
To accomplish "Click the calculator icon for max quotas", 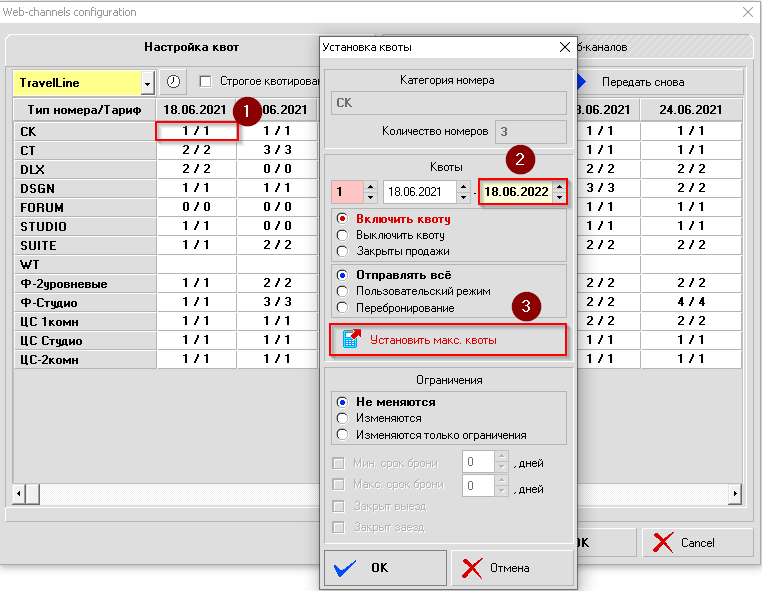I will click(350, 340).
